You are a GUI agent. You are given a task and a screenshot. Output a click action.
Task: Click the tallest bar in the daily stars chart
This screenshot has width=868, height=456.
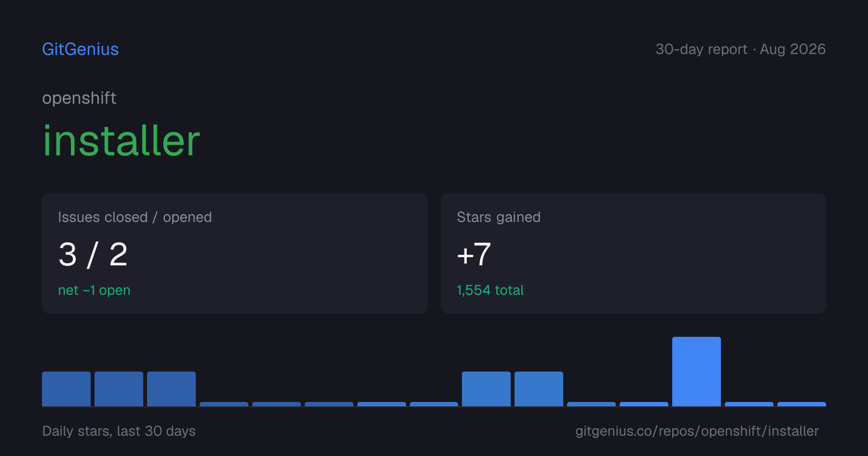696,371
